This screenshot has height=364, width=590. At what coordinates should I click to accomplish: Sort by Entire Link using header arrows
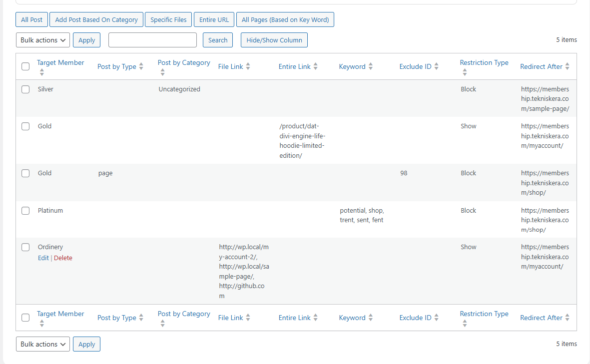click(316, 66)
